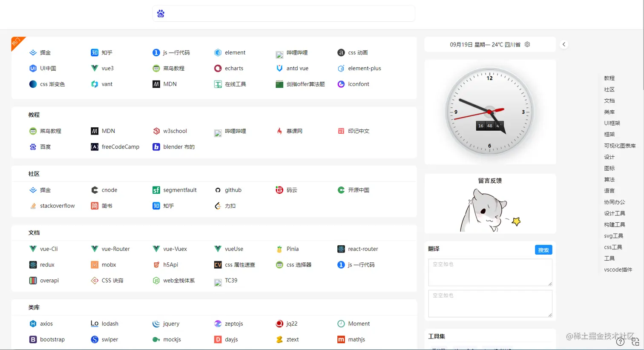
Task: Click the UI中国 icon
Action: [33, 68]
